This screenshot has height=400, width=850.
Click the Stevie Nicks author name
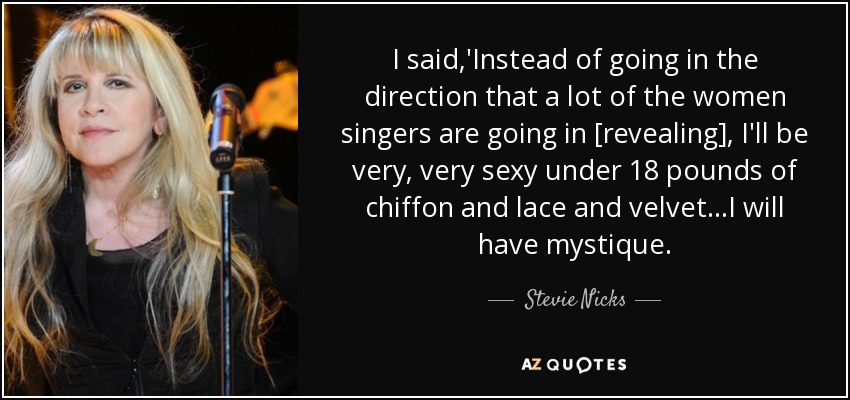(575, 300)
